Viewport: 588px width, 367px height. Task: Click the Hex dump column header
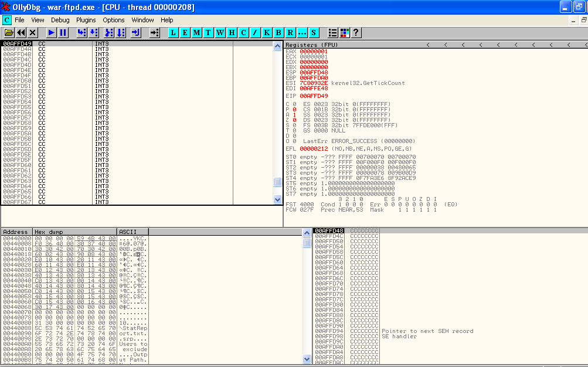[x=75, y=232]
